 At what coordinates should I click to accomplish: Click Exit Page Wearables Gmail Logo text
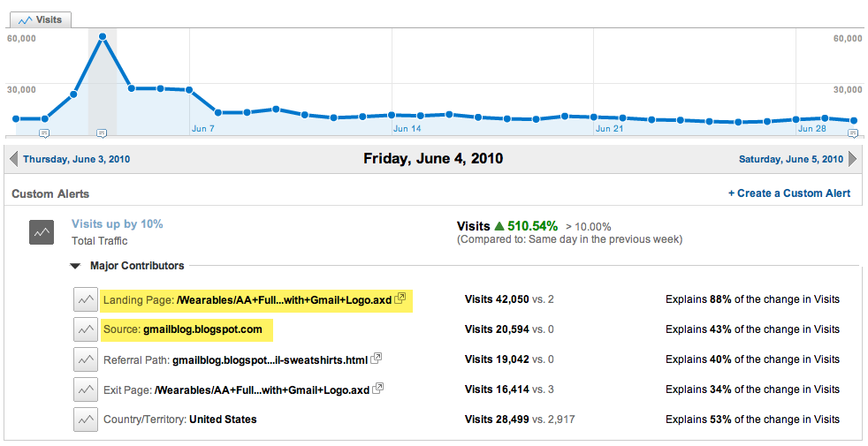point(236,390)
